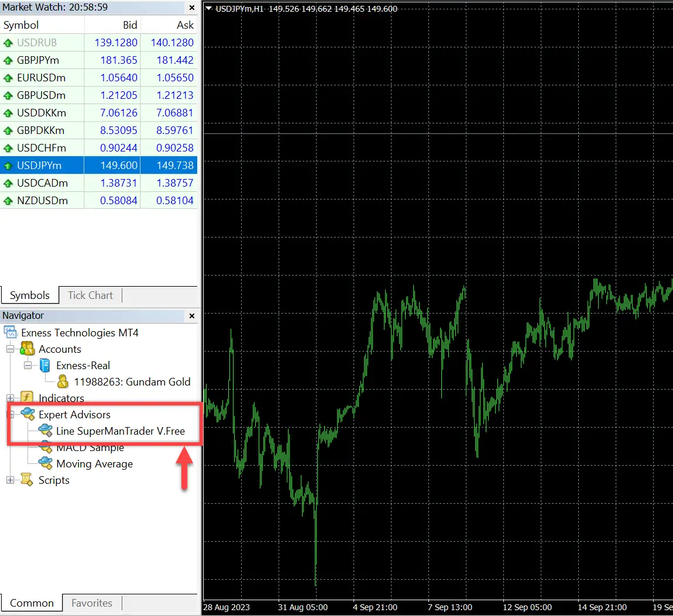Open the USDJPYm,H1 chart title dropdown arrow
This screenshot has height=616, width=673.
[209, 9]
